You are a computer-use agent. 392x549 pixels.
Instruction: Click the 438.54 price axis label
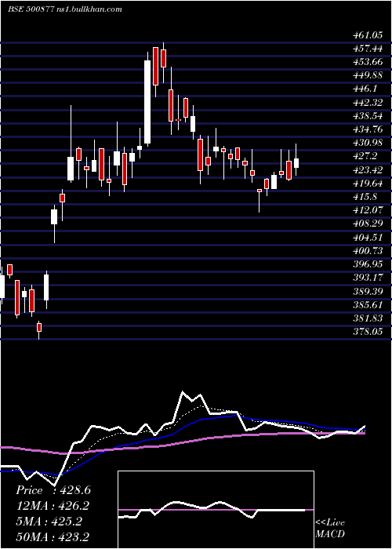[x=367, y=115]
